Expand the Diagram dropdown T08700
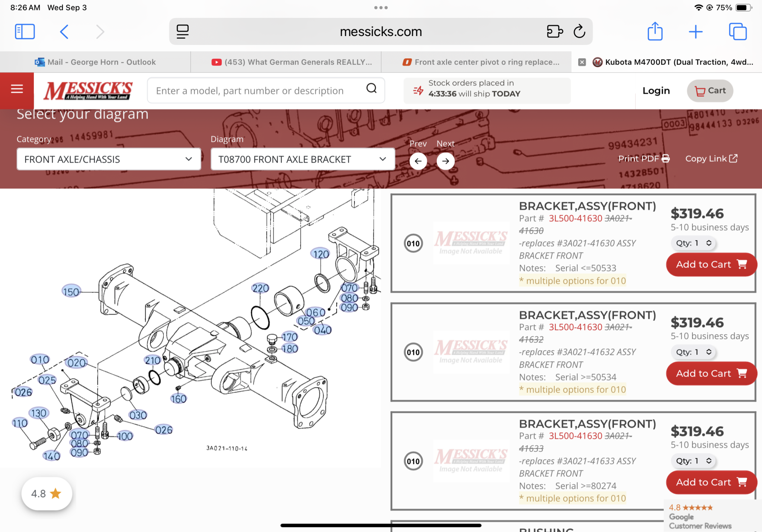This screenshot has height=532, width=762. tap(302, 159)
